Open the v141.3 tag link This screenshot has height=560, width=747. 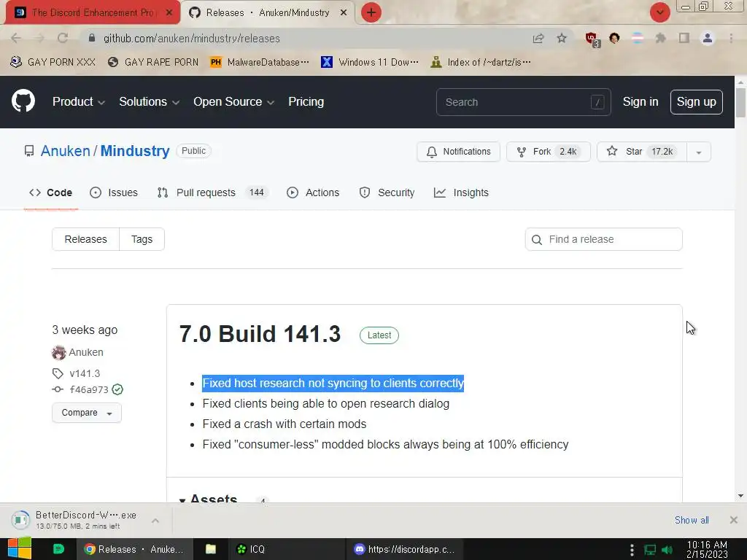tap(85, 373)
